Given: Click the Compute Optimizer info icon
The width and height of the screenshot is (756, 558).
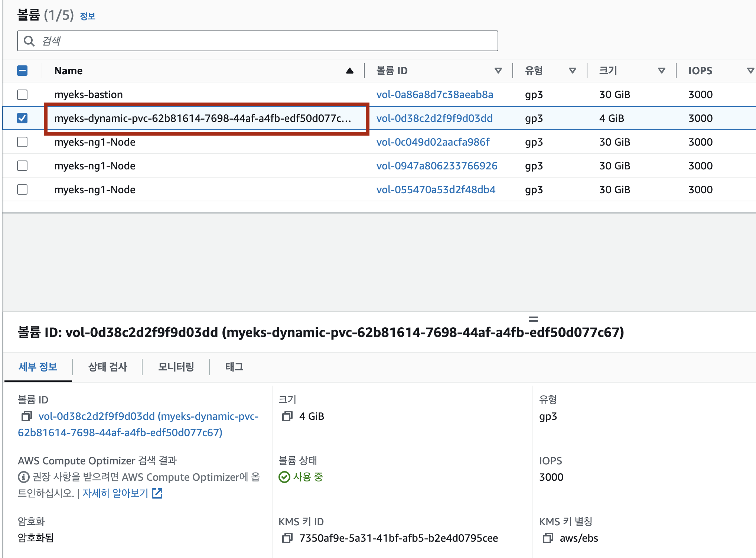Looking at the screenshot, I should point(23,477).
